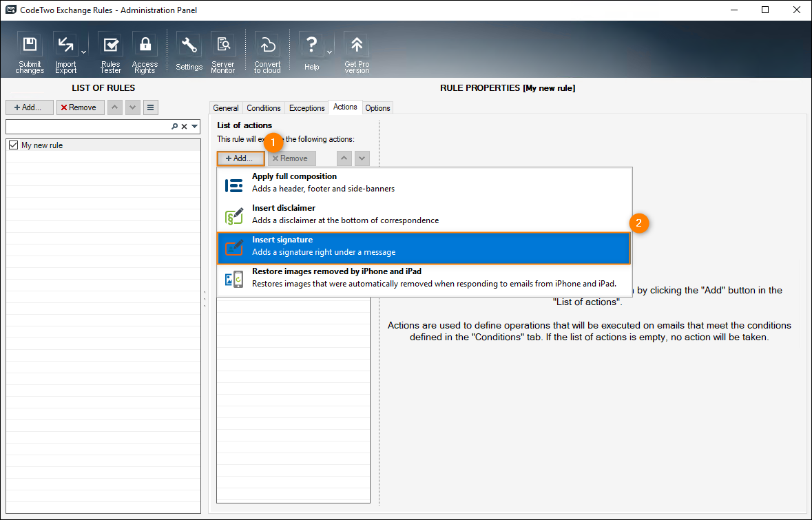The image size is (812, 520).
Task: Click Add button in List of actions
Action: [x=241, y=158]
